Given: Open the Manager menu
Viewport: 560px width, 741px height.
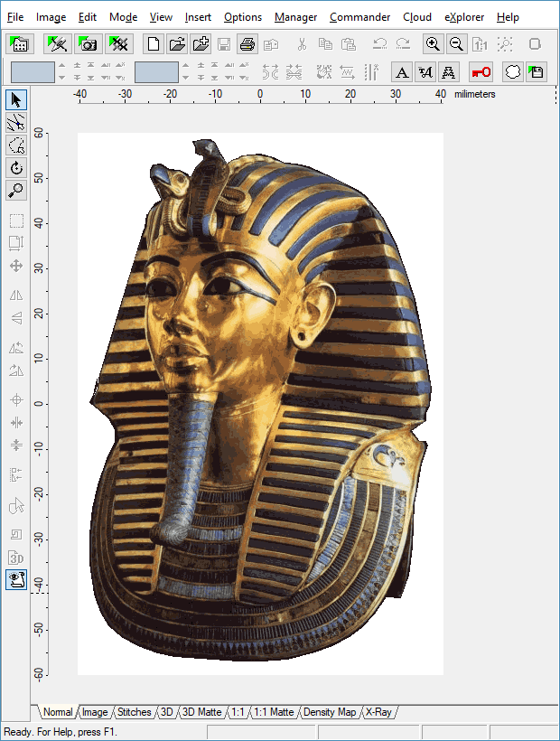Looking at the screenshot, I should pos(295,17).
